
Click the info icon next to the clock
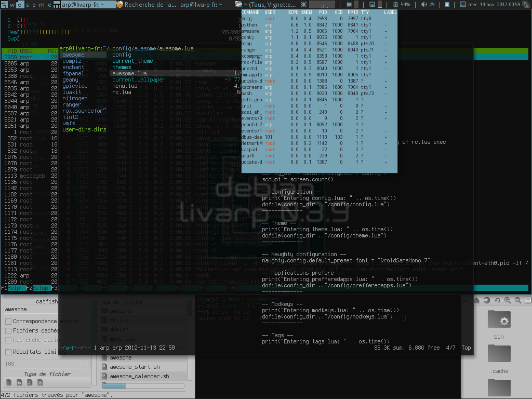click(447, 4)
